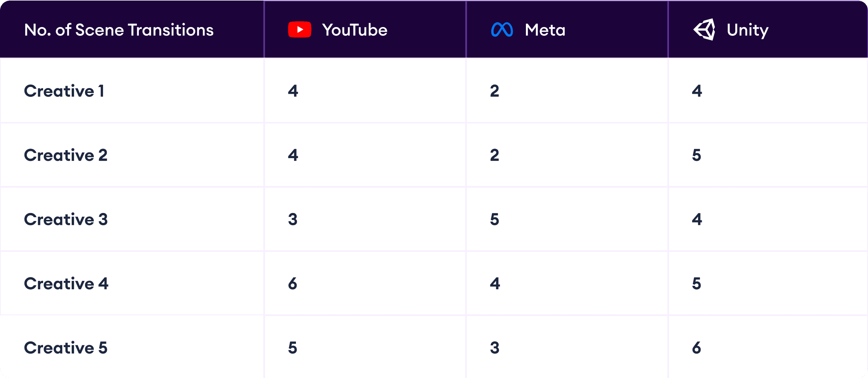The height and width of the screenshot is (378, 868).
Task: Select the Creative 1 row label
Action: click(x=64, y=91)
